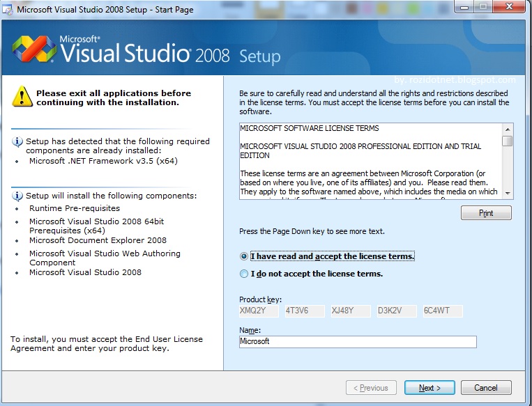Click product key field D3K2V
This screenshot has height=406, width=532.
click(397, 311)
